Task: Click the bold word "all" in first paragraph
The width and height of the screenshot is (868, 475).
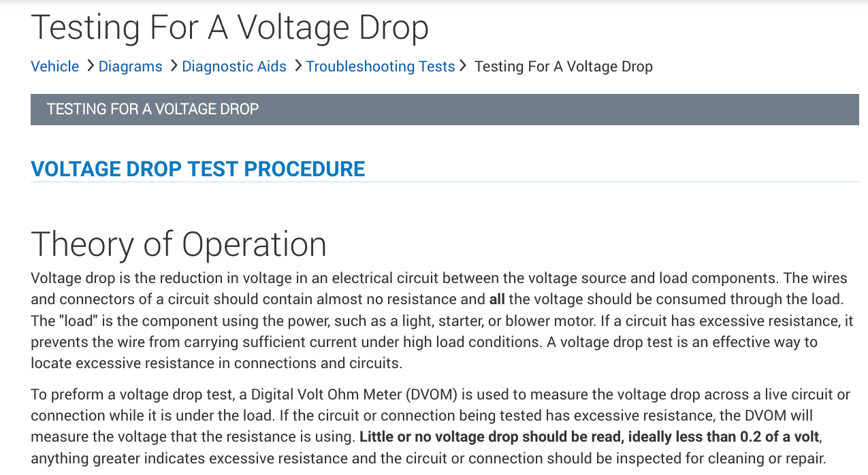Action: coord(496,299)
